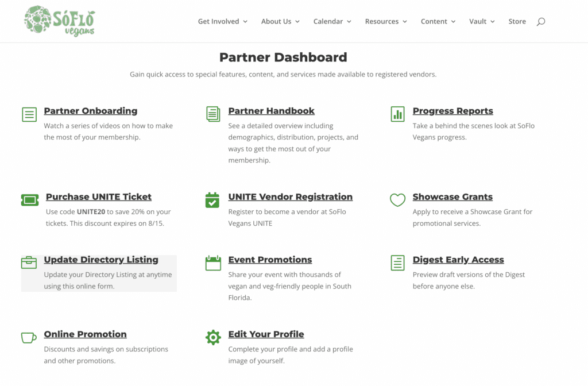This screenshot has height=386, width=588.
Task: Click the 'Discounts and savings on subscriptions' text
Action: 106,355
